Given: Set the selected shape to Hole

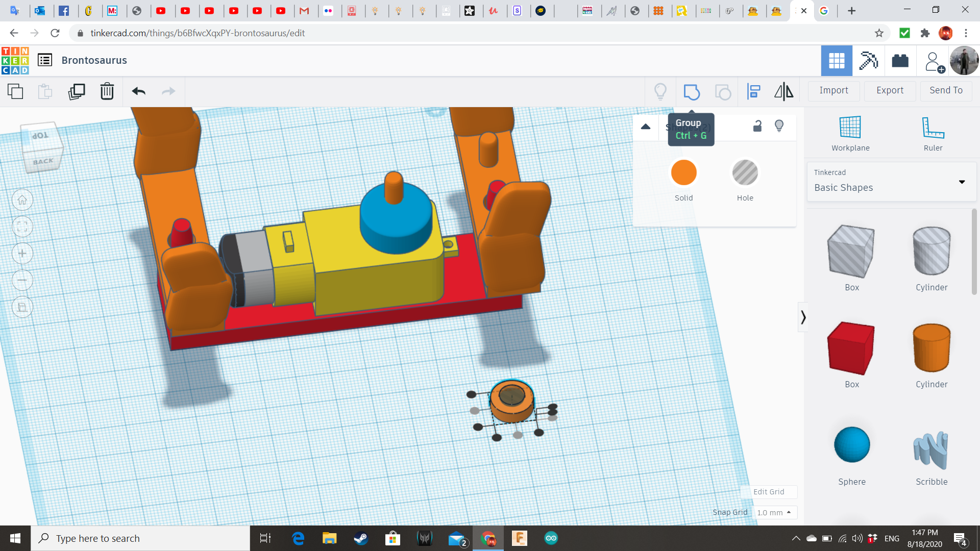Looking at the screenshot, I should [745, 172].
